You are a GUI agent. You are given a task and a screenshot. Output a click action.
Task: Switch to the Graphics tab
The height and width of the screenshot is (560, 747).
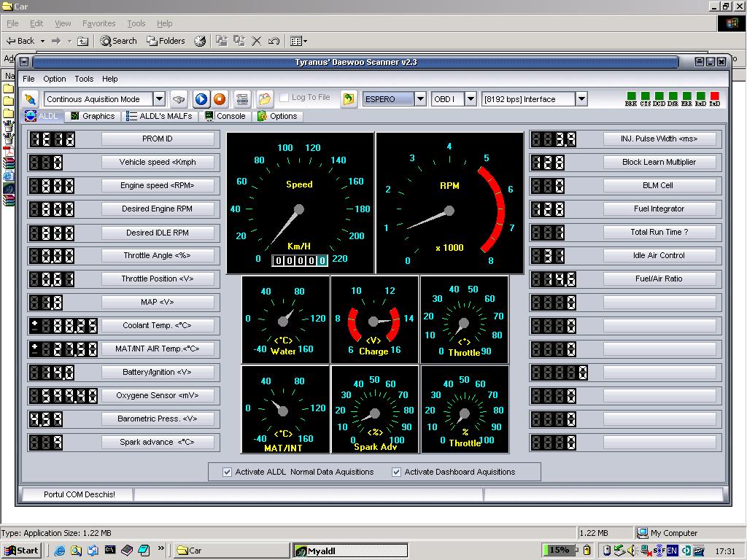[93, 116]
